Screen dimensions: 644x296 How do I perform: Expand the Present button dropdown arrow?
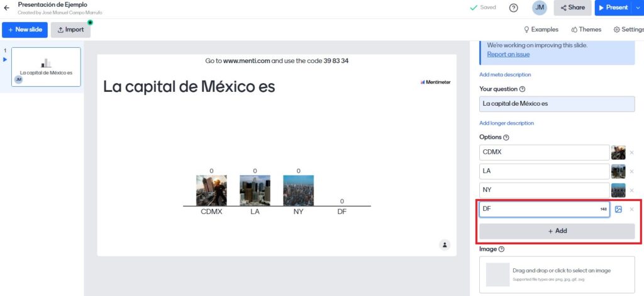638,8
